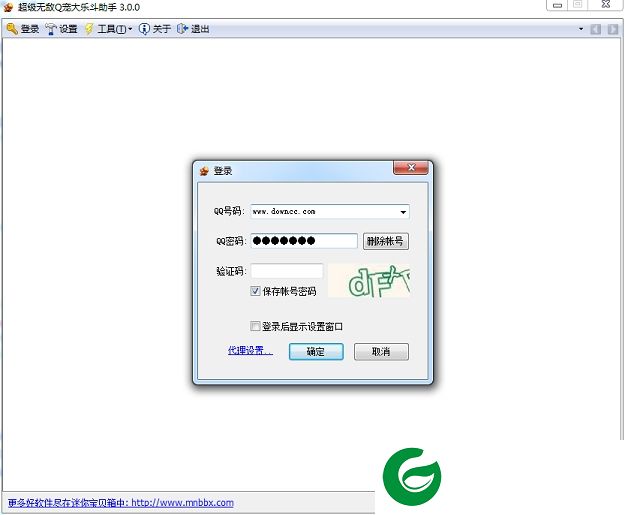Click the left navigation arrow in toolbar
Screen dimensions: 625x515
[x=596, y=29]
